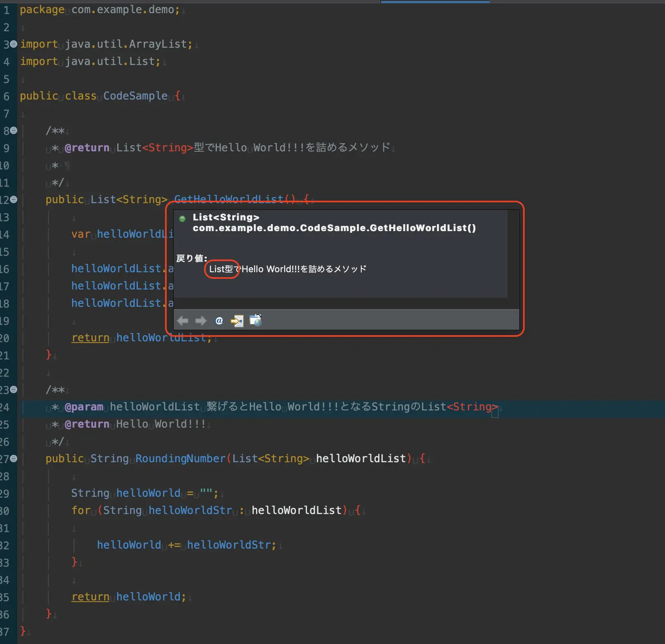
Task: Click the @param tag on line 24
Action: coord(85,407)
